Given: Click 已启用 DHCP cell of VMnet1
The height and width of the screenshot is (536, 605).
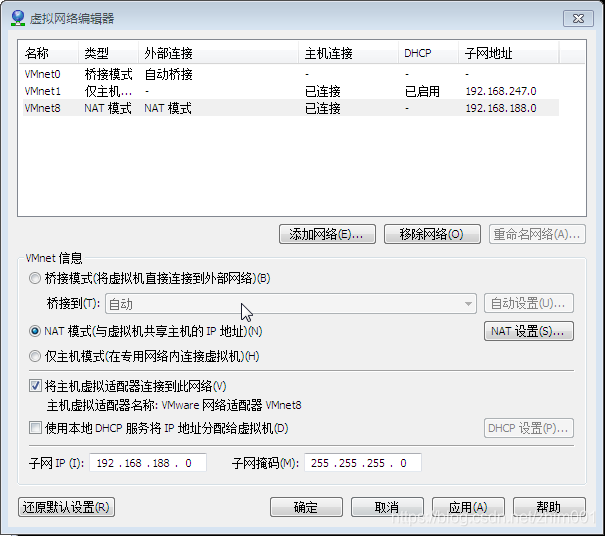Looking at the screenshot, I should (422, 91).
